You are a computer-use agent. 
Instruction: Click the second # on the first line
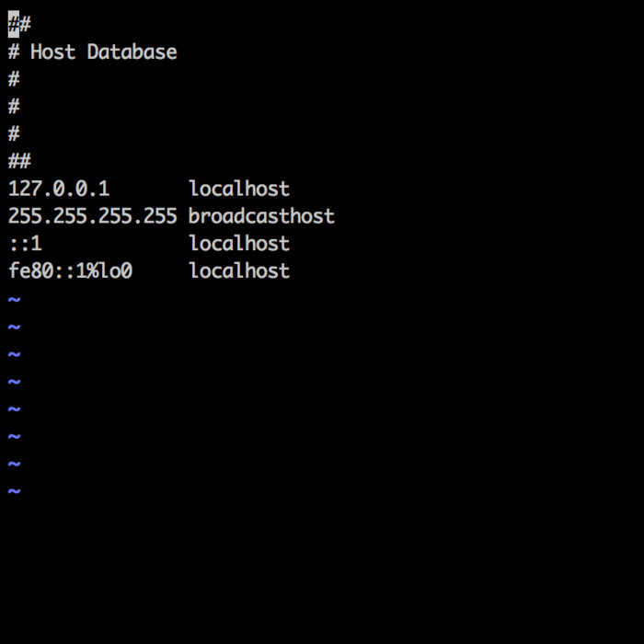pos(25,25)
